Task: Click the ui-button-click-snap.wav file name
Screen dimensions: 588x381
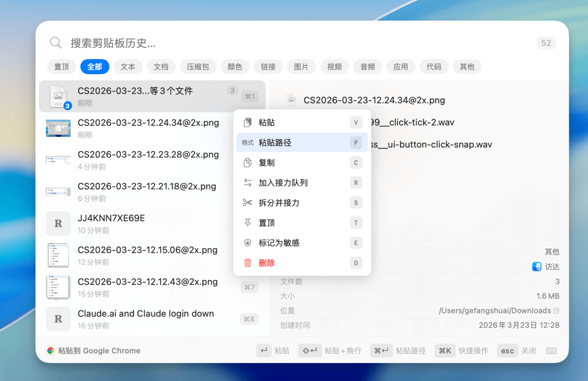Action: point(432,144)
